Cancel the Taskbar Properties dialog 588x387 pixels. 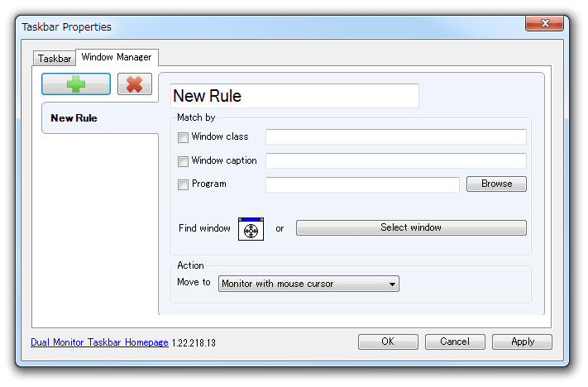click(x=455, y=342)
